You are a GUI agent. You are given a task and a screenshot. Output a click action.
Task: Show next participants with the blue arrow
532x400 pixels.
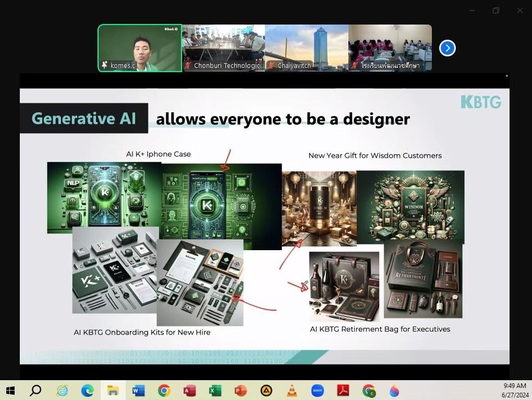pyautogui.click(x=447, y=48)
